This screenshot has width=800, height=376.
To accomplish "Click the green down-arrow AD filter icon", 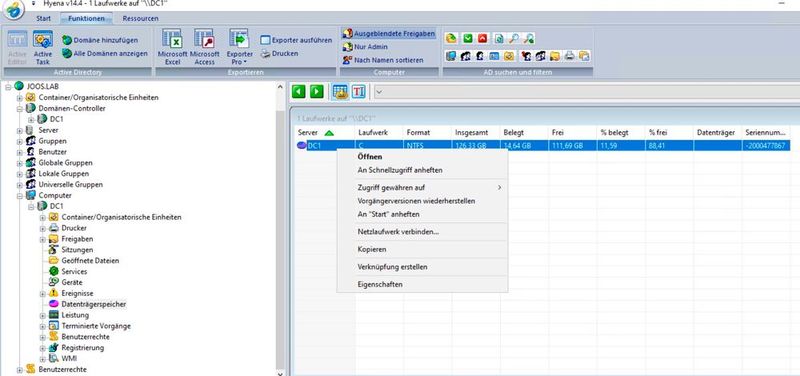I will (467, 38).
